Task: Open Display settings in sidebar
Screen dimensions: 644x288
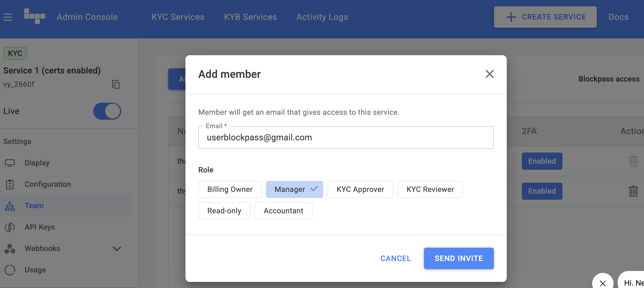Action: tap(37, 163)
